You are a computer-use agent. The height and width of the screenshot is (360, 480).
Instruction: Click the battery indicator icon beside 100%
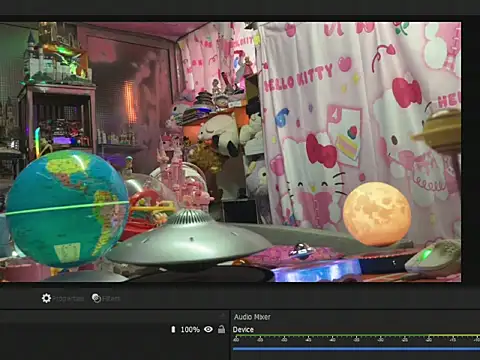click(x=173, y=329)
